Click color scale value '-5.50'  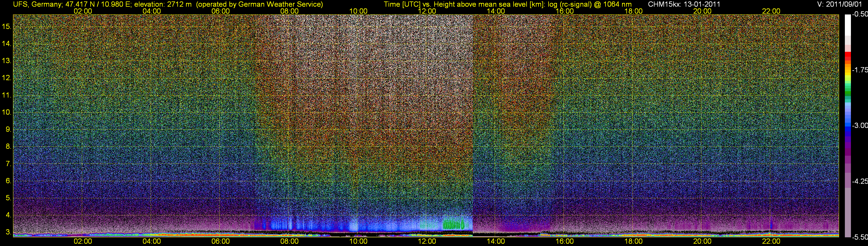(x=860, y=237)
